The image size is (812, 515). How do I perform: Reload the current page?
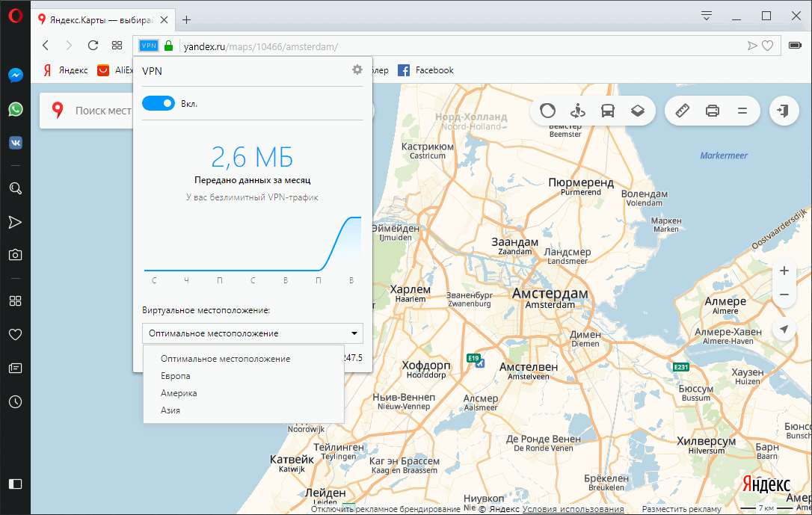click(93, 46)
